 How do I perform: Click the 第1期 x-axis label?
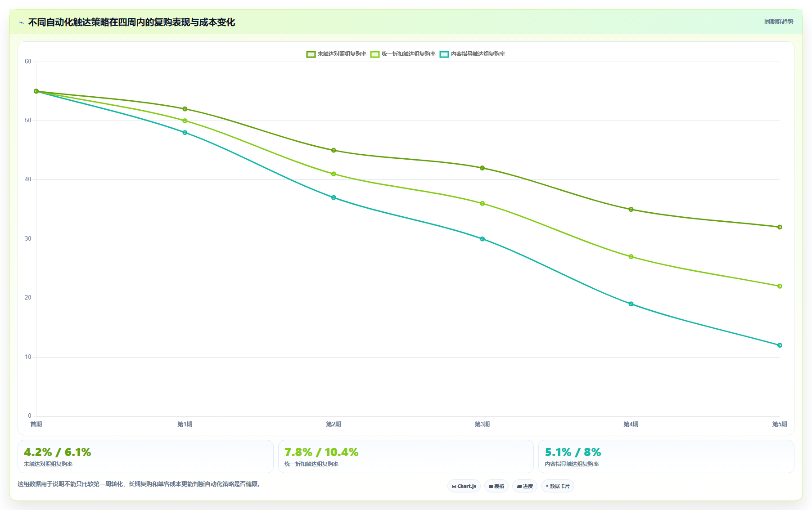click(x=185, y=424)
